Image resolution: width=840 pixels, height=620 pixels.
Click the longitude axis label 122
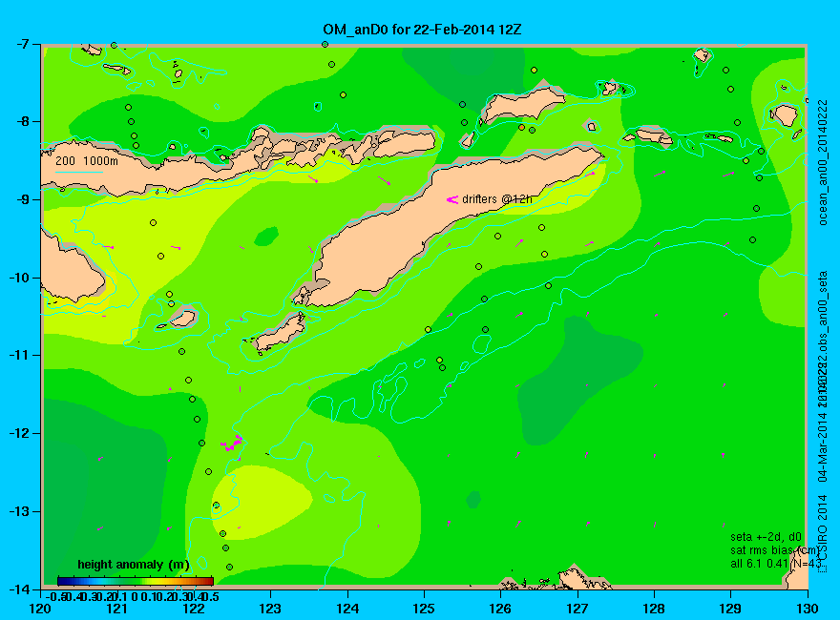[x=194, y=609]
